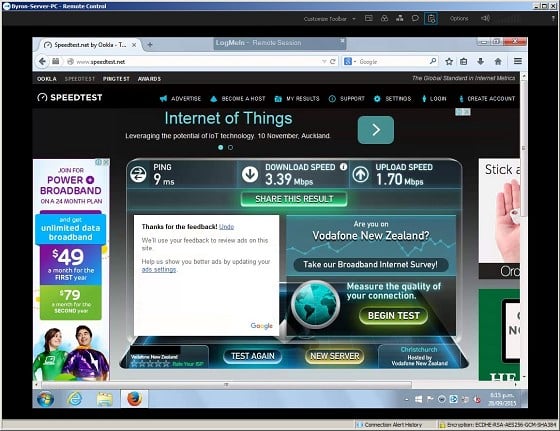Open MY RESULTS in navigation
This screenshot has height=431, width=560.
tap(297, 99)
